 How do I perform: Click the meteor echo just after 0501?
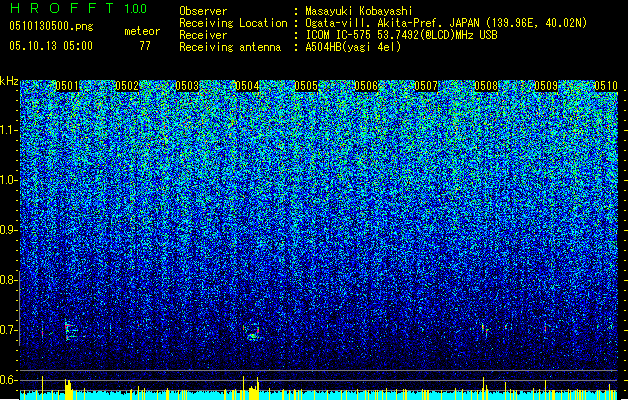[x=70, y=330]
